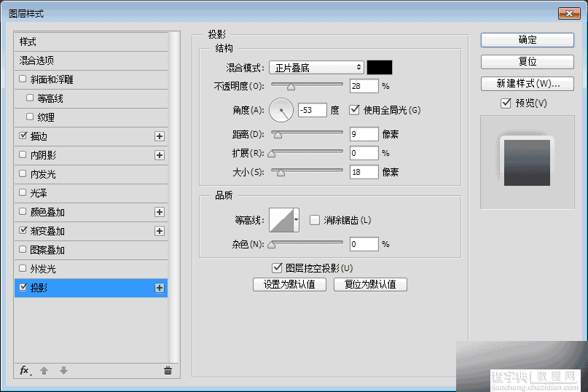
Task: Select the 光泽 row label
Action: (x=38, y=193)
